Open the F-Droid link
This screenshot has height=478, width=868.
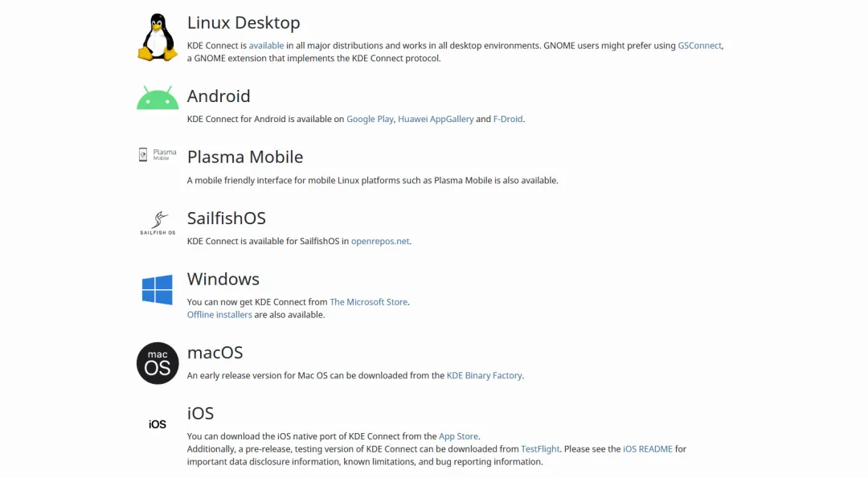508,119
